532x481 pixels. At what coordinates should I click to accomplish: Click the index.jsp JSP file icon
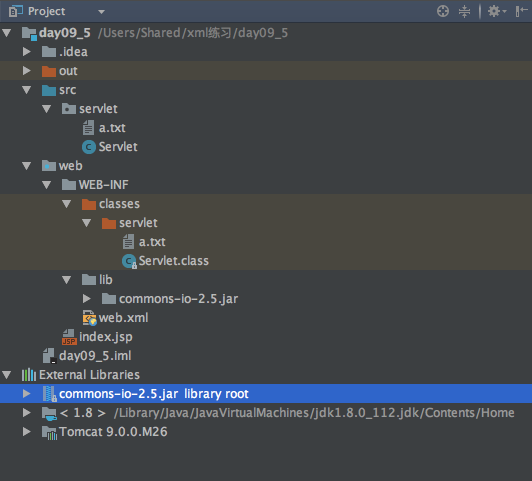coord(69,337)
